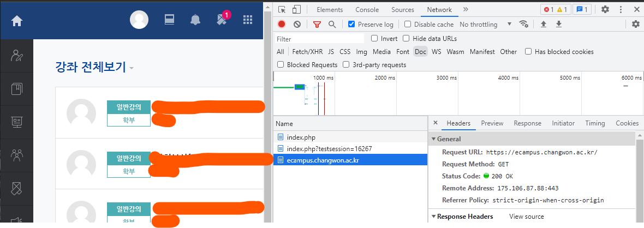The image size is (644, 228).
Task: Click the Filter text field
Action: tap(319, 39)
